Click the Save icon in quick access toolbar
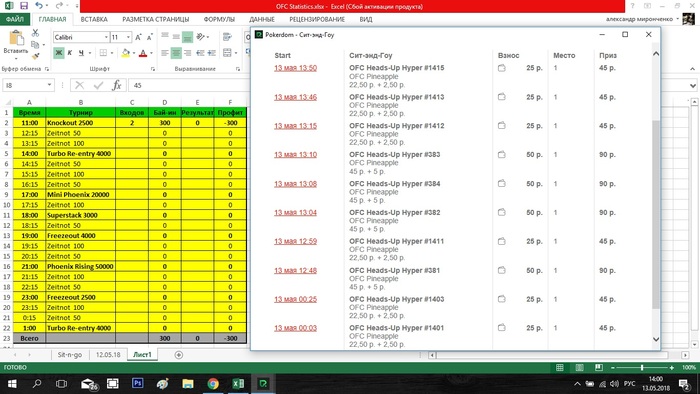 24,6
